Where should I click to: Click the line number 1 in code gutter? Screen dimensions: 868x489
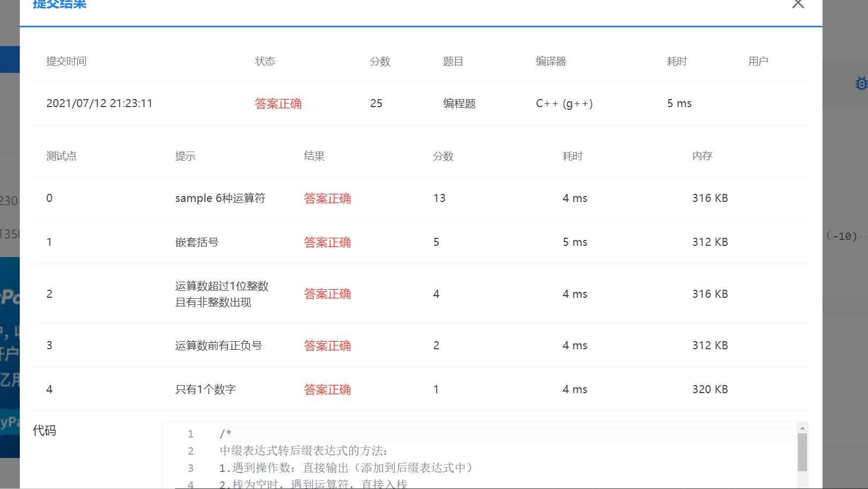[191, 434]
